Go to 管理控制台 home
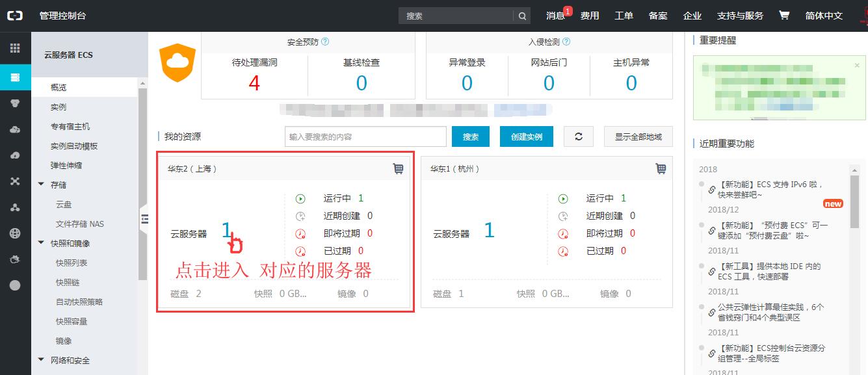Screen dimensions: 868x375 tap(62, 16)
